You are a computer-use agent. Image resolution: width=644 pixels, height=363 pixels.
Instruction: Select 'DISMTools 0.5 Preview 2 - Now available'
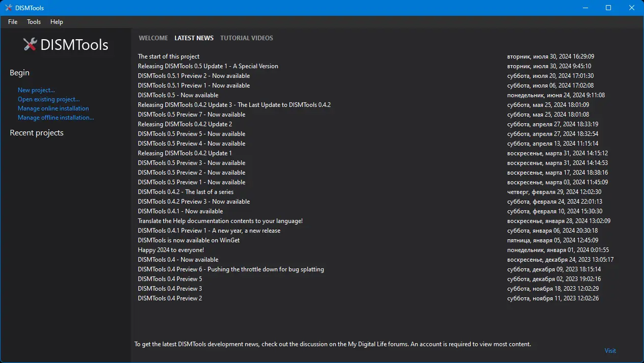tap(192, 173)
